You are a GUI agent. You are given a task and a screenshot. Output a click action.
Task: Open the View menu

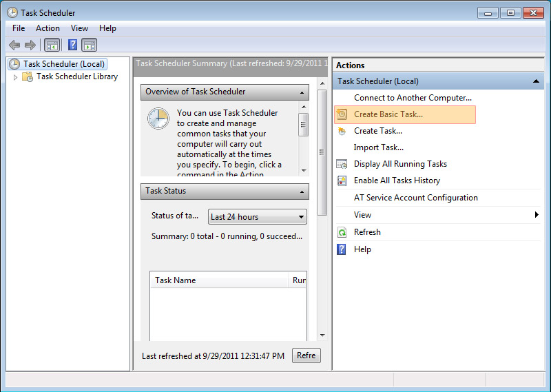[79, 28]
